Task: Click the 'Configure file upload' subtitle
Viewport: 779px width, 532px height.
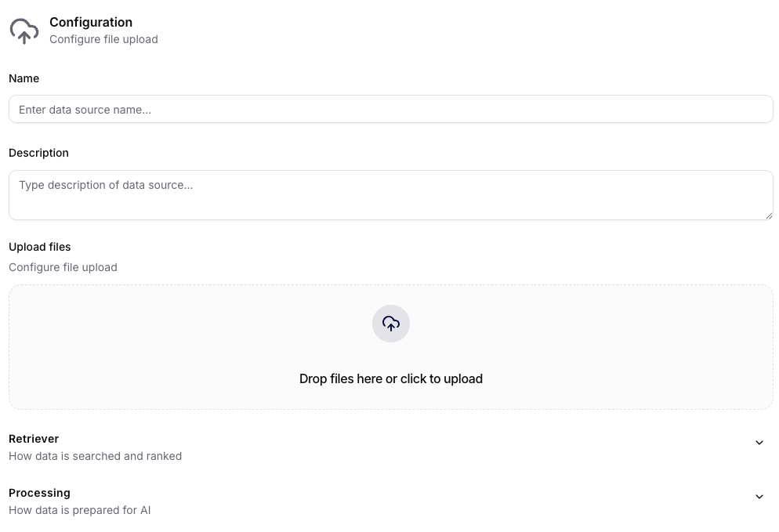Action: (103, 39)
